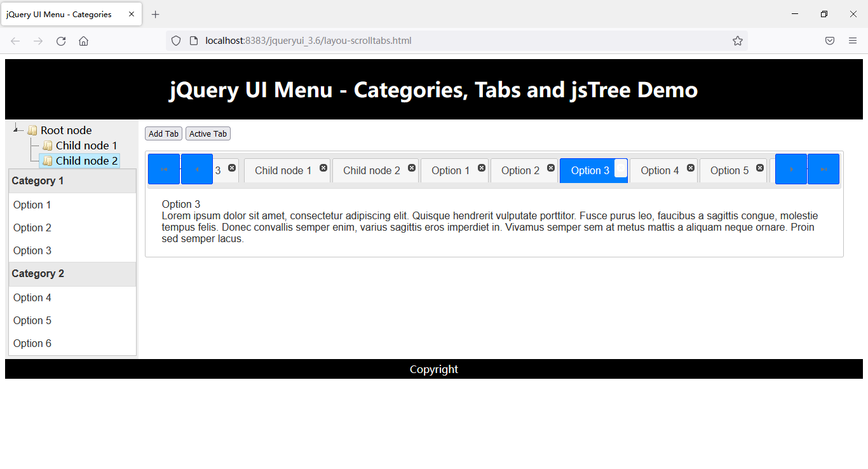Open the Firefox hamburger menu
This screenshot has width=868, height=469.
852,40
